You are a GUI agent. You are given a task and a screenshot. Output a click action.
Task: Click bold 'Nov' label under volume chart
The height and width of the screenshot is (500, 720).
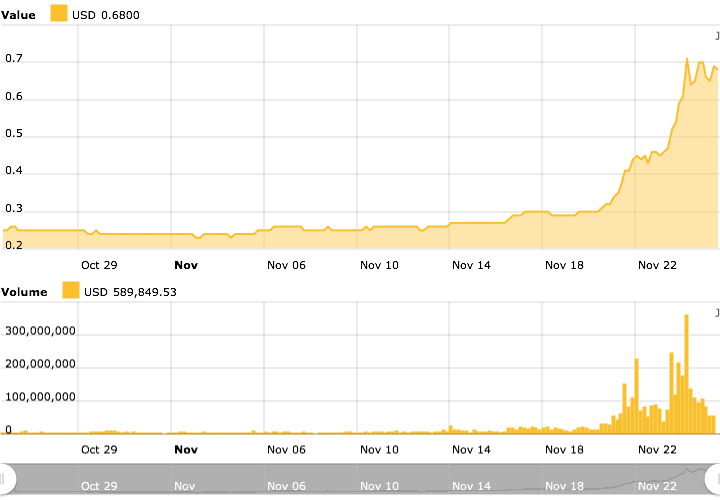pyautogui.click(x=186, y=450)
